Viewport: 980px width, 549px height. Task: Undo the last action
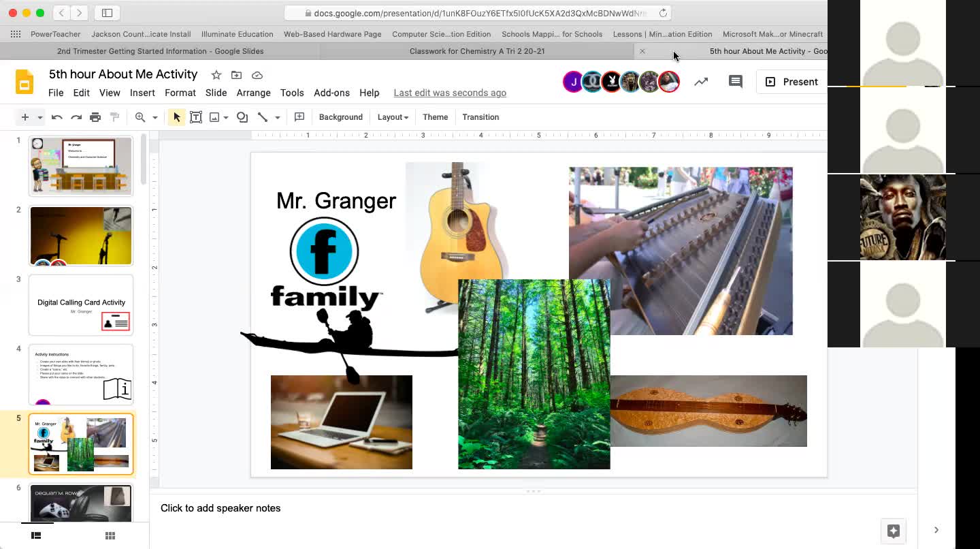point(57,117)
